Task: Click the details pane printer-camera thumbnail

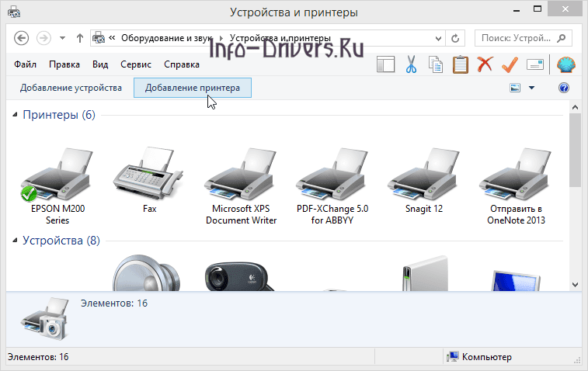Action: tap(46, 319)
